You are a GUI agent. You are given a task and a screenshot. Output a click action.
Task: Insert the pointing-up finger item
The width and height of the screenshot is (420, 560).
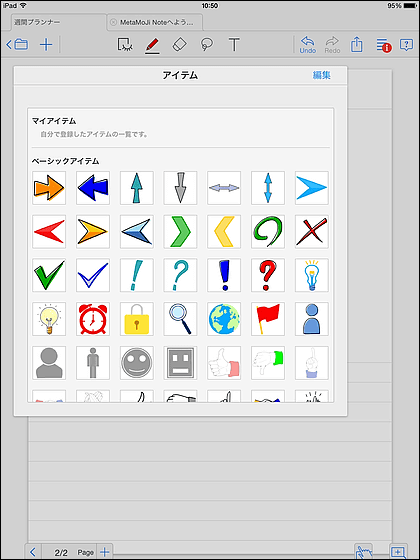pos(312,363)
